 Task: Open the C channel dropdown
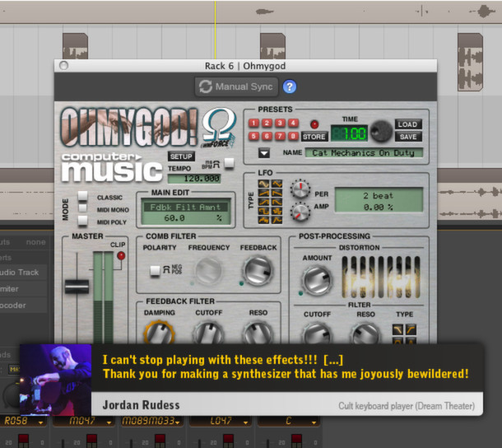[314, 422]
